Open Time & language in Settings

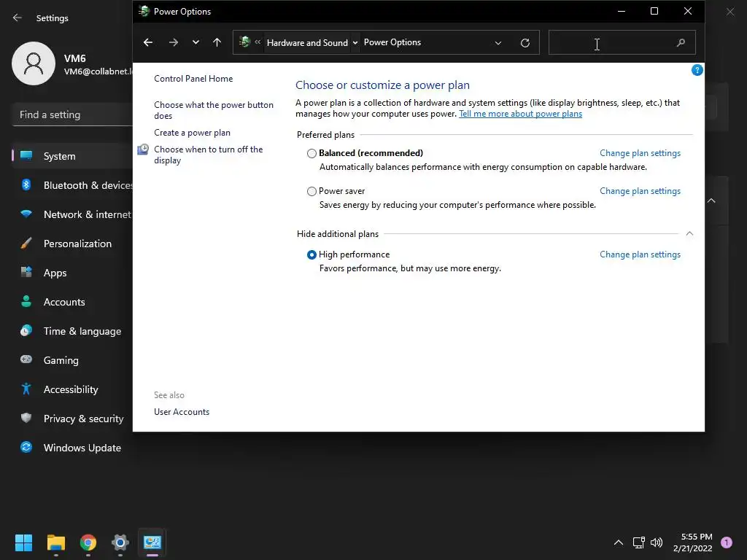tap(72, 331)
